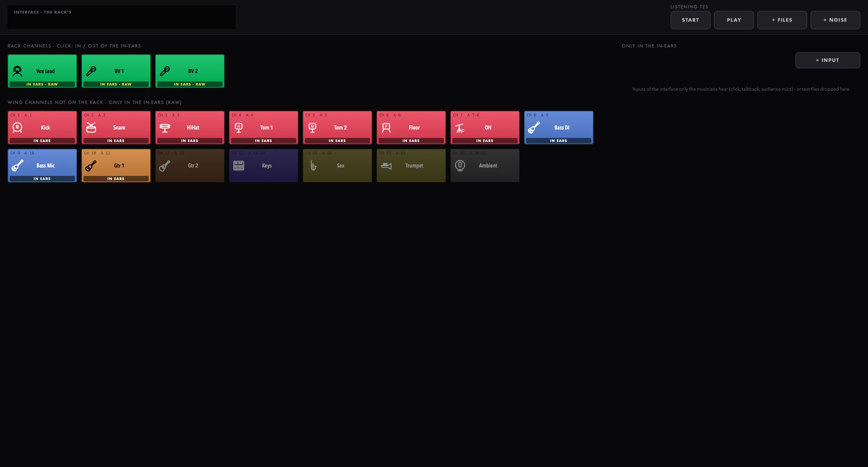Add files with + FILES button
868x467 pixels.
(782, 20)
